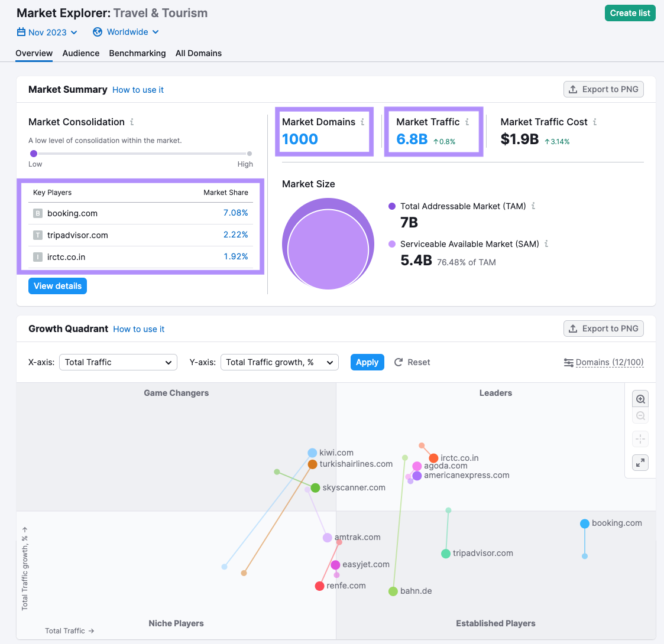Click the globe icon beside Worldwide
The height and width of the screenshot is (644, 664).
(96, 32)
